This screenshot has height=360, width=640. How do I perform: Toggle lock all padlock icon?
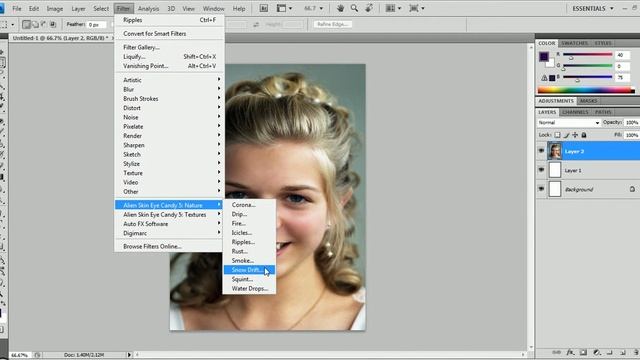coord(584,135)
